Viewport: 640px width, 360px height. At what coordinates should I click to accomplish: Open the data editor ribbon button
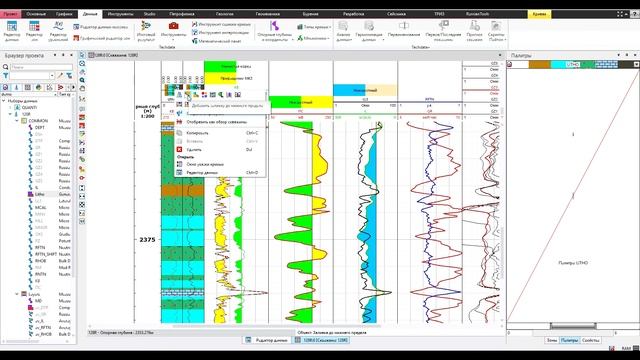(12, 31)
